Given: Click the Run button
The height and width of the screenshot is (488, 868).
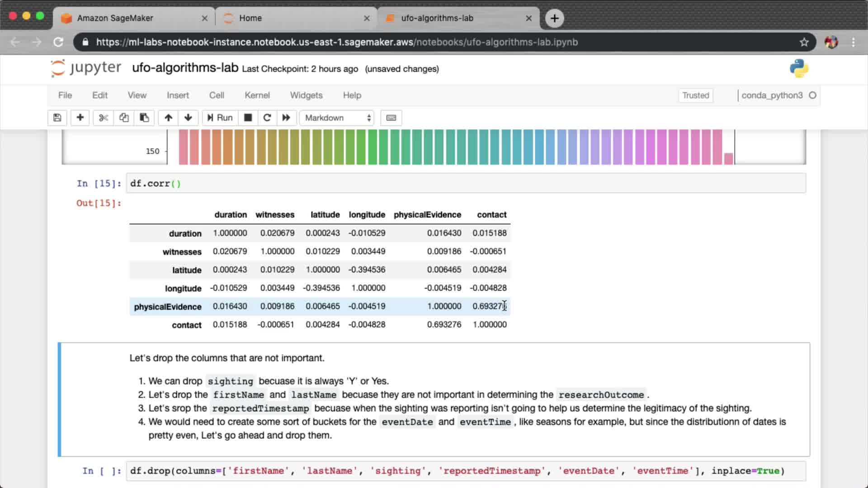Looking at the screenshot, I should 220,118.
